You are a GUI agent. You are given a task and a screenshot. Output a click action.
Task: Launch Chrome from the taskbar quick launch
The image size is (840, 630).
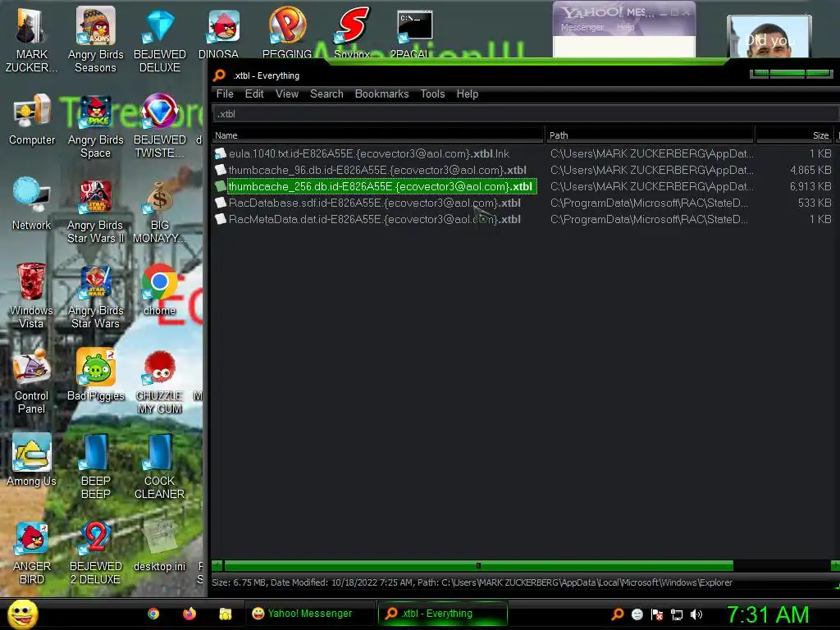pyautogui.click(x=153, y=614)
